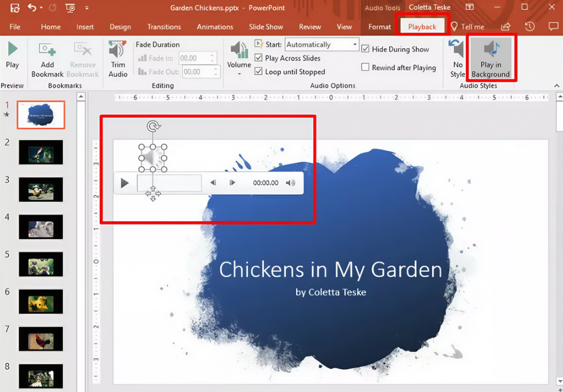This screenshot has width=563, height=392.
Task: Click the editing pane scroll up arrow
Action: coord(559,96)
